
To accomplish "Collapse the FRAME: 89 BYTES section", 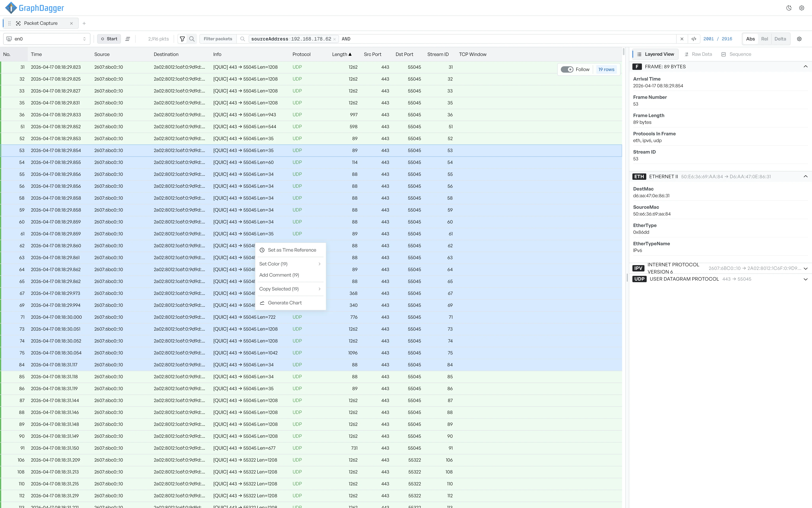I will [x=805, y=66].
